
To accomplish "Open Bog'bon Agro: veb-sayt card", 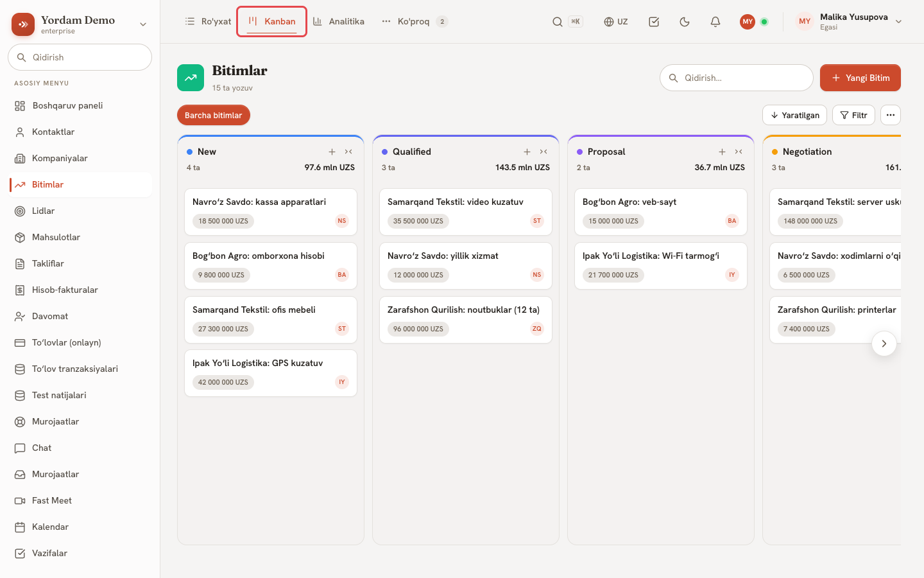I will [x=661, y=212].
